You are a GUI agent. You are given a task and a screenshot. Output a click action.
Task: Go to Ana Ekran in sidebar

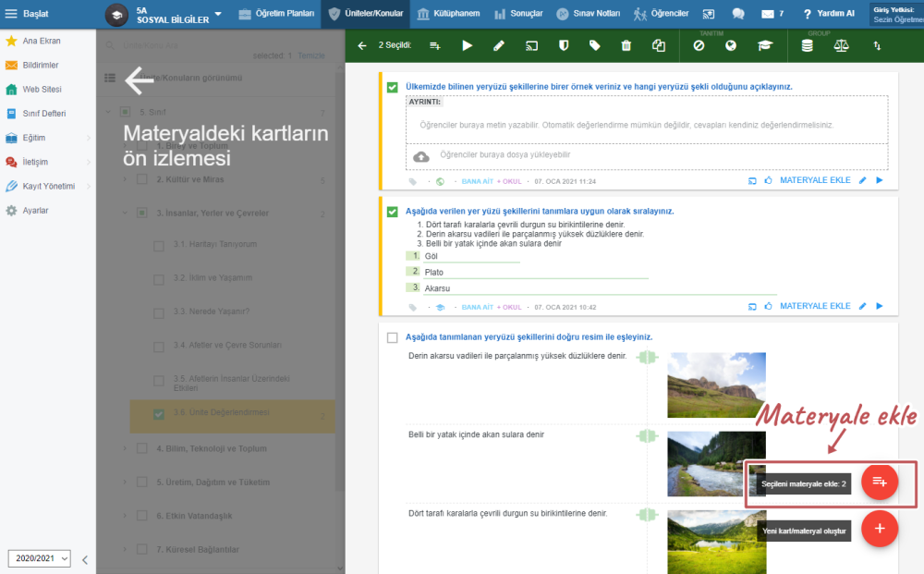point(42,41)
